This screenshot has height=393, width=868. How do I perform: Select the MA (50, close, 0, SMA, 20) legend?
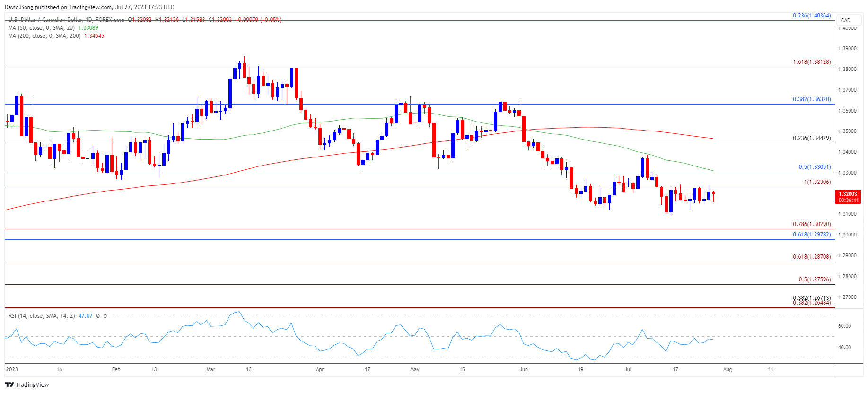pos(42,28)
